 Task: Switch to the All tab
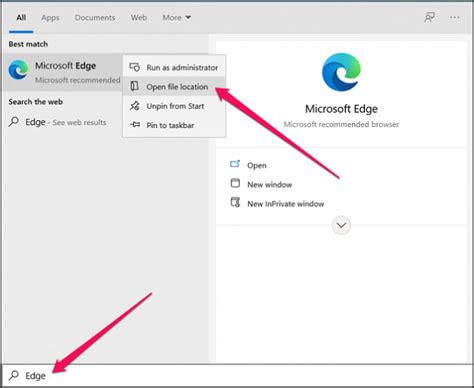(21, 17)
